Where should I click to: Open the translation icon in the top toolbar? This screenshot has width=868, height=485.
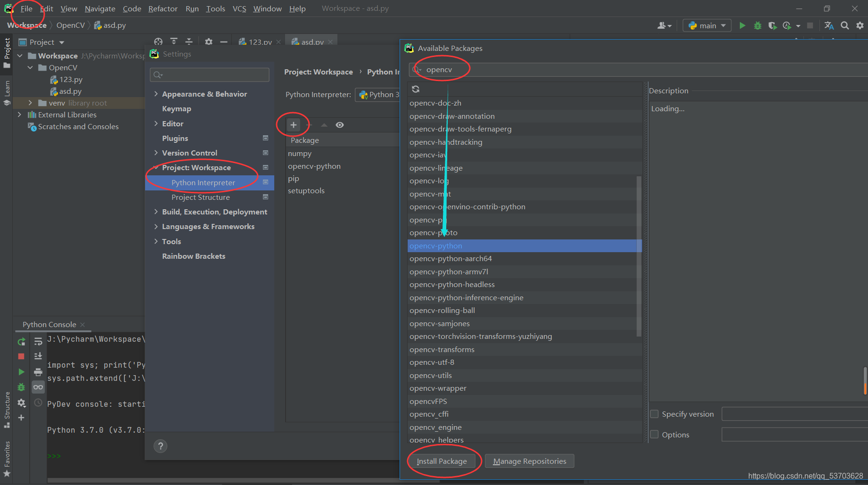point(829,25)
